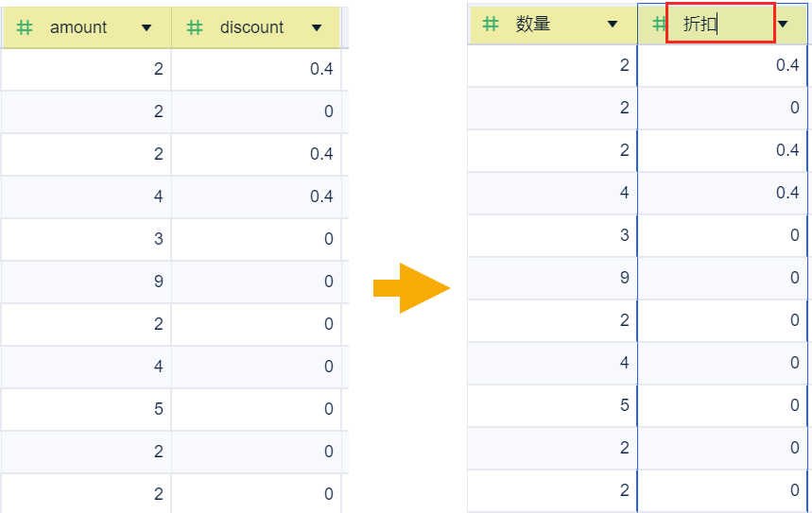
Task: Click the first row's 0.4 discount cell
Action: [x=256, y=69]
